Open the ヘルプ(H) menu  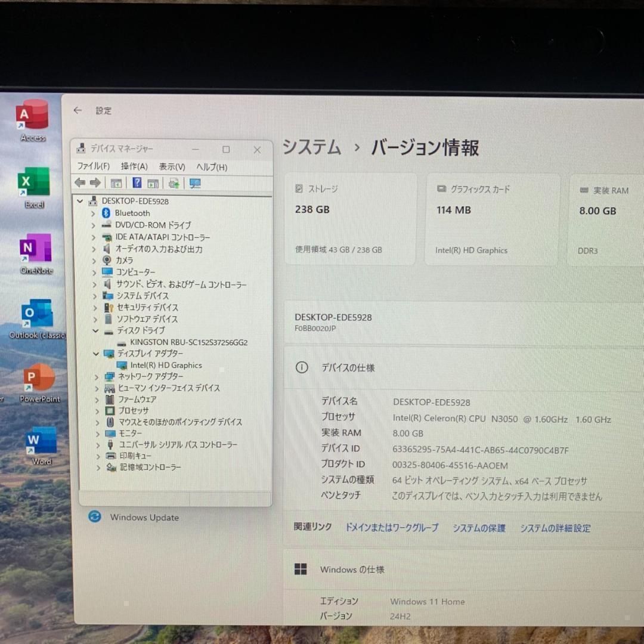point(212,167)
